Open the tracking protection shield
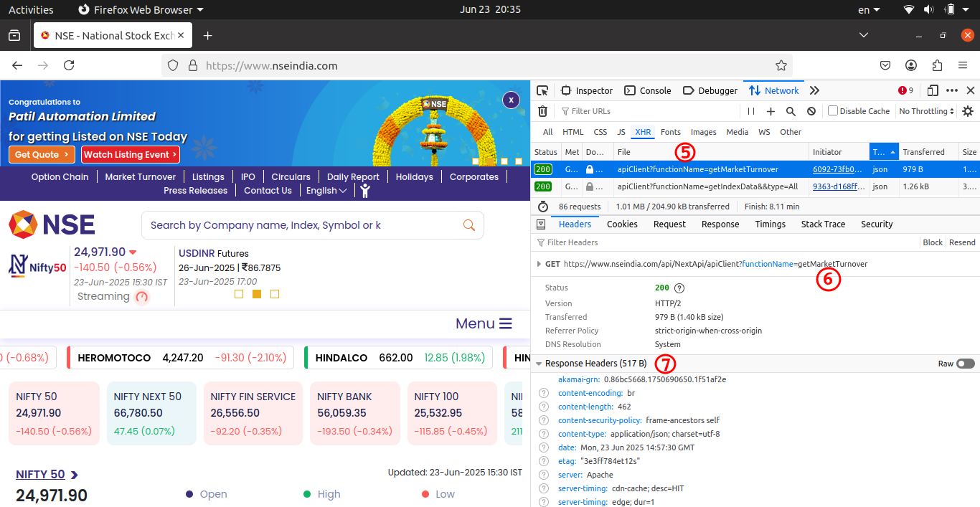Image resolution: width=980 pixels, height=507 pixels. 173,65
